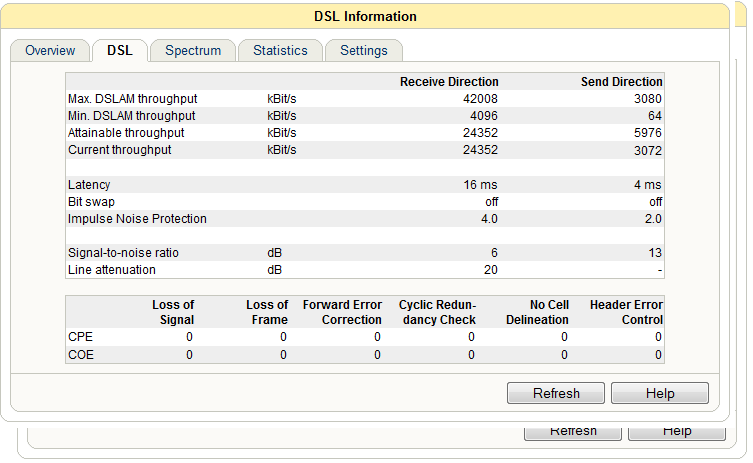The width and height of the screenshot is (753, 463).
Task: Click the Max. DSLAM throughput label
Action: (133, 99)
